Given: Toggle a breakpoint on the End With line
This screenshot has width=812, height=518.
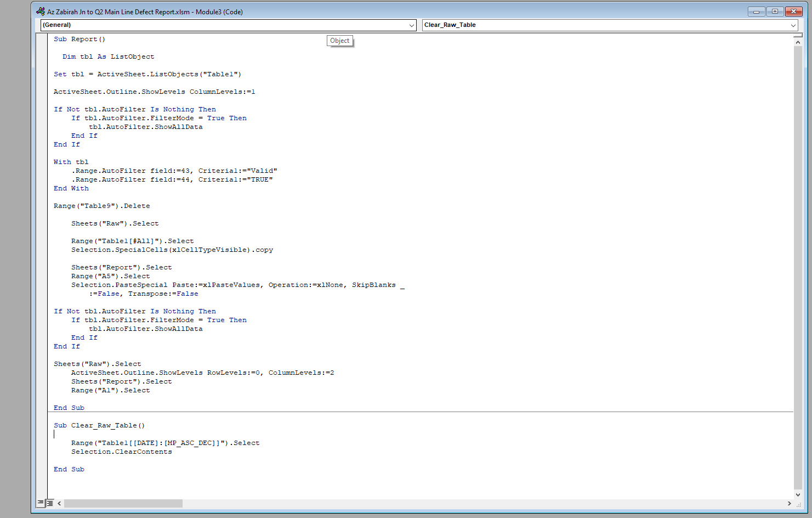Looking at the screenshot, I should pos(41,188).
